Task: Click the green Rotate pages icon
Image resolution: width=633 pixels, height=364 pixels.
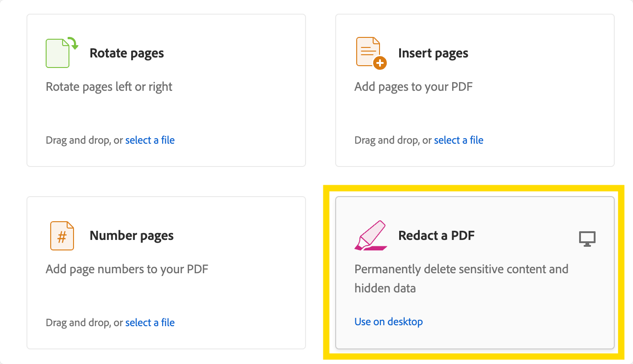Action: (62, 53)
